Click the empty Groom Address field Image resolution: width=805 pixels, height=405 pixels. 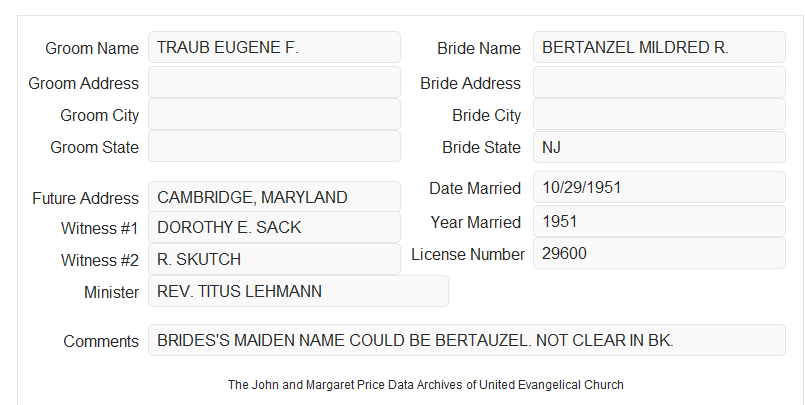pyautogui.click(x=274, y=82)
